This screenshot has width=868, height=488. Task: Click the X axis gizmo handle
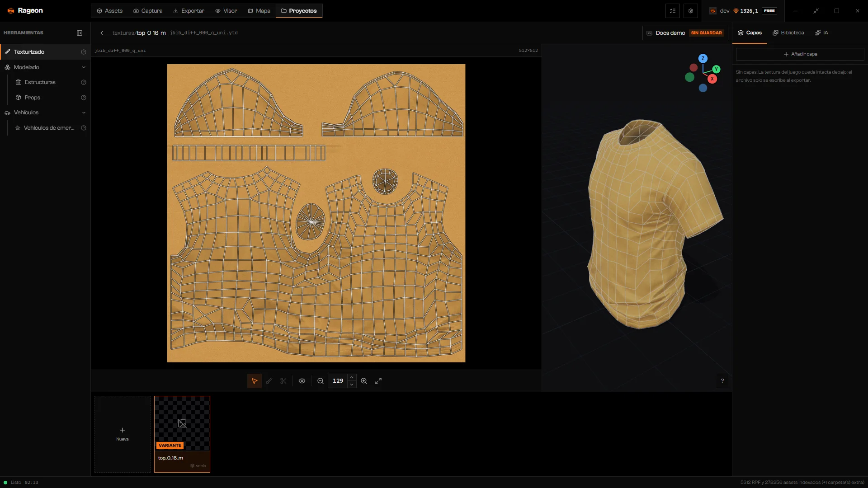[712, 79]
